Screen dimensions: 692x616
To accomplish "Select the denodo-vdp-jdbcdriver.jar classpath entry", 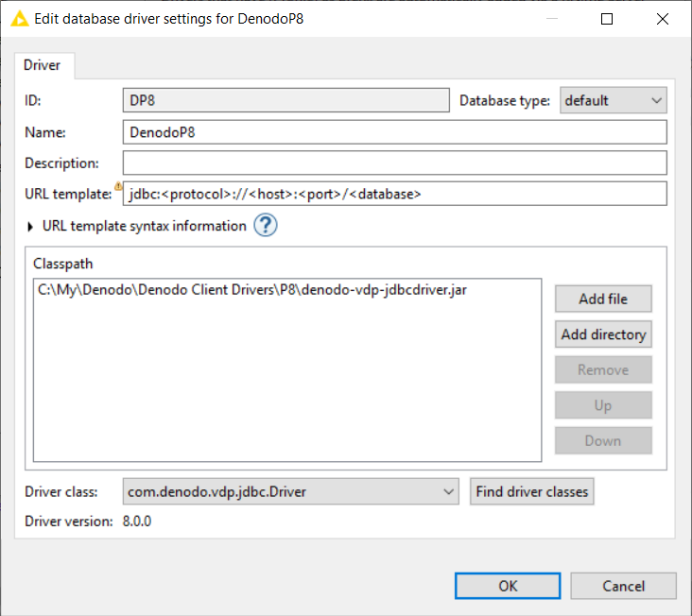I will (252, 290).
